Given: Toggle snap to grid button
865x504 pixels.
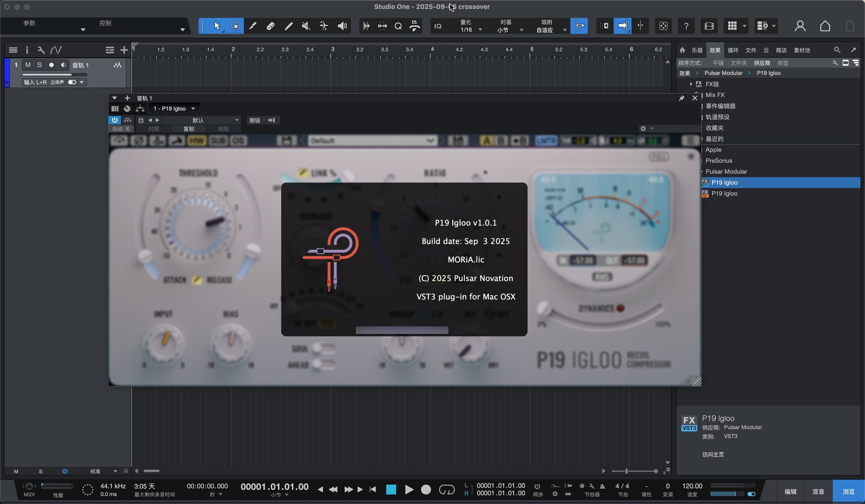Looking at the screenshot, I should point(579,26).
